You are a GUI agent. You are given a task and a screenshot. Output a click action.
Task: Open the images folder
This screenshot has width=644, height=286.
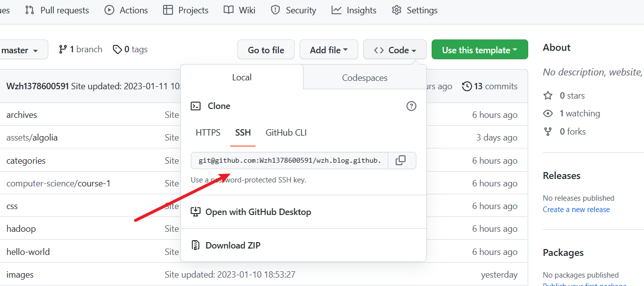(x=20, y=275)
